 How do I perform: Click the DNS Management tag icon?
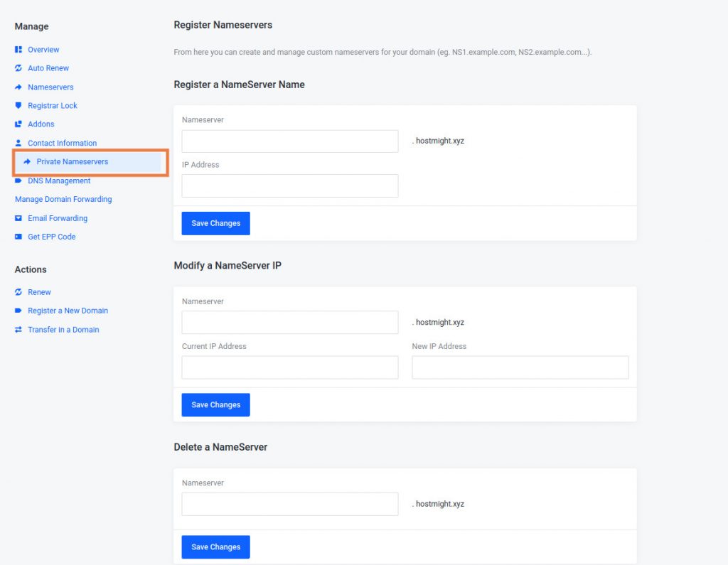18,181
